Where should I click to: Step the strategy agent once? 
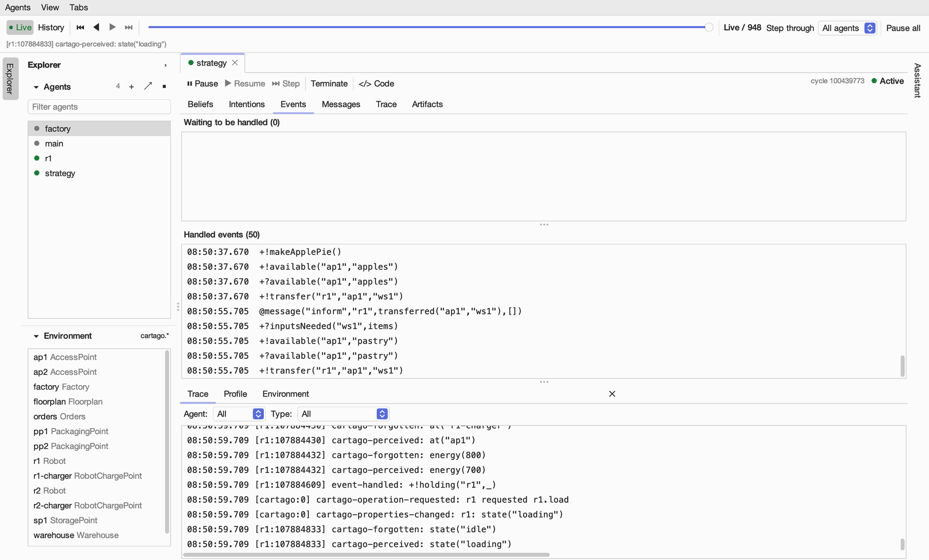286,84
